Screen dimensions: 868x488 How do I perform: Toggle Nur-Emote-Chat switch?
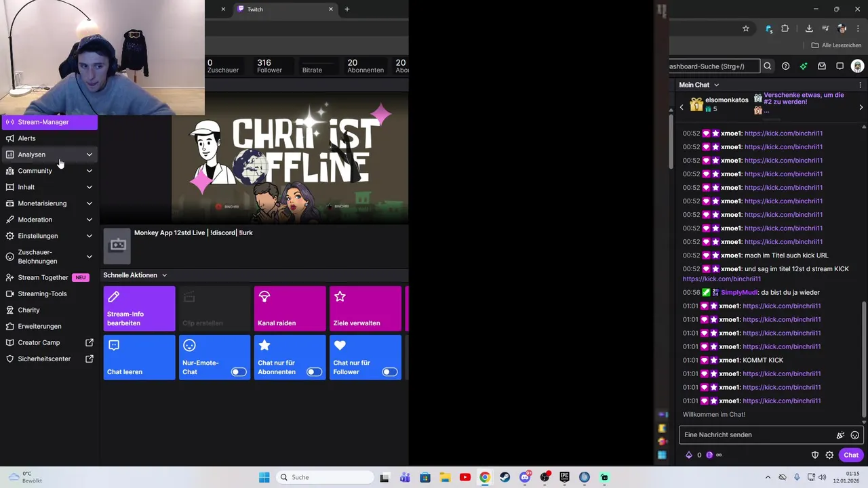[x=239, y=372]
